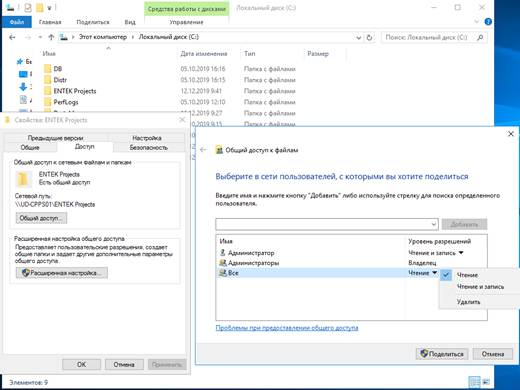The width and height of the screenshot is (520, 390).
Task: Select the Distr folder icon
Action: (48, 80)
